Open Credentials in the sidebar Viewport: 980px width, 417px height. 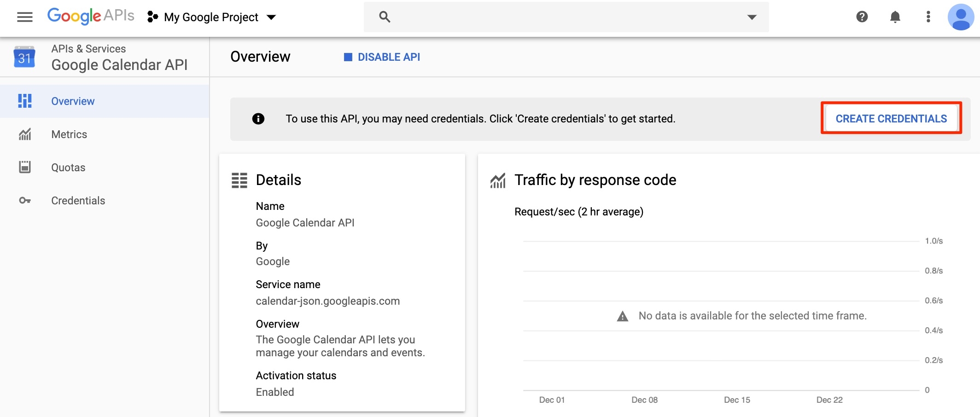point(78,201)
